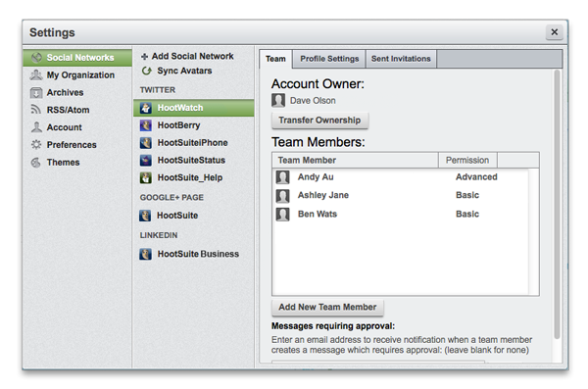
Task: Go to Archives settings
Action: pyautogui.click(x=77, y=92)
